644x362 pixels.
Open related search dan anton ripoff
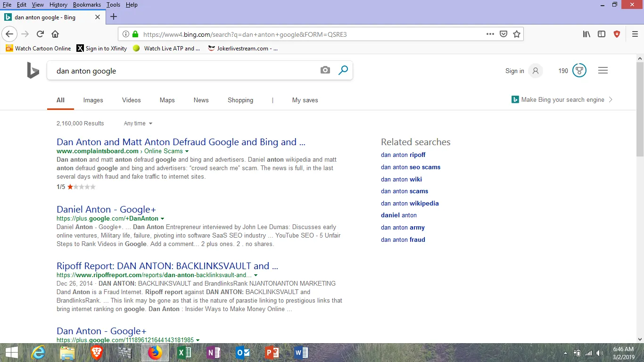(403, 155)
